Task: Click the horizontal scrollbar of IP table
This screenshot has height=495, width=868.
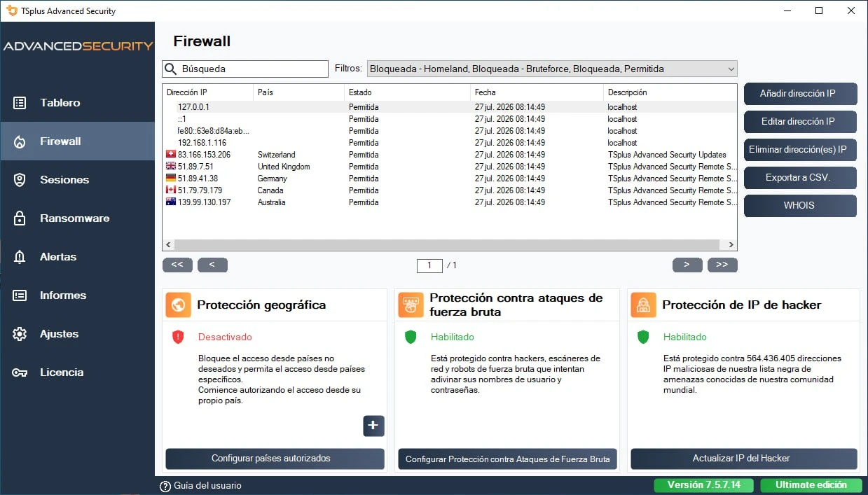Action: pos(447,245)
